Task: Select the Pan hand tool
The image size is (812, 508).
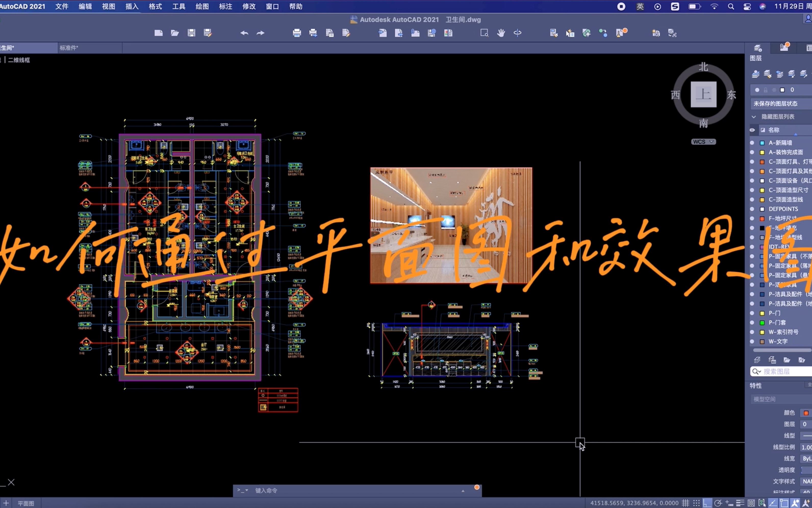Action: pos(501,33)
